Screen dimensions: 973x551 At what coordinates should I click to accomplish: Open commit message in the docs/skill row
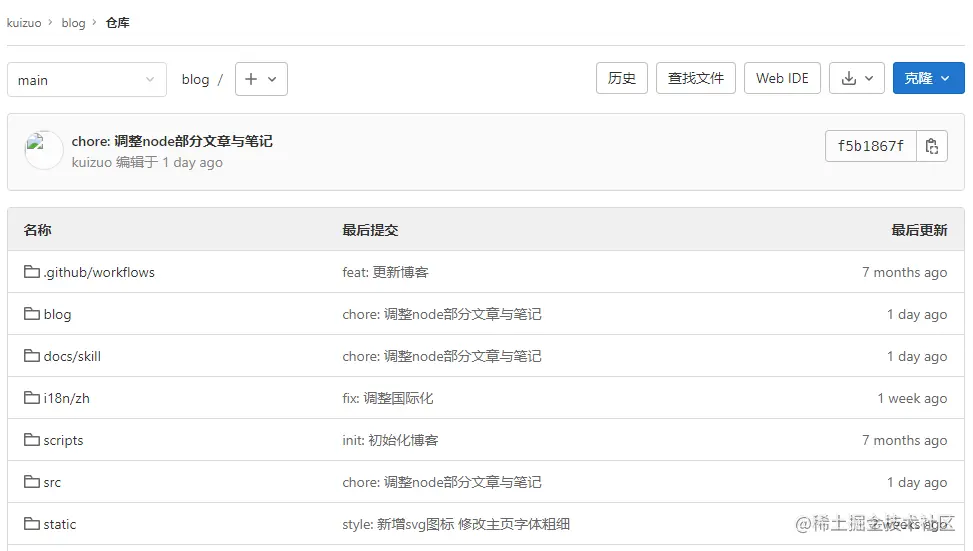tap(442, 356)
